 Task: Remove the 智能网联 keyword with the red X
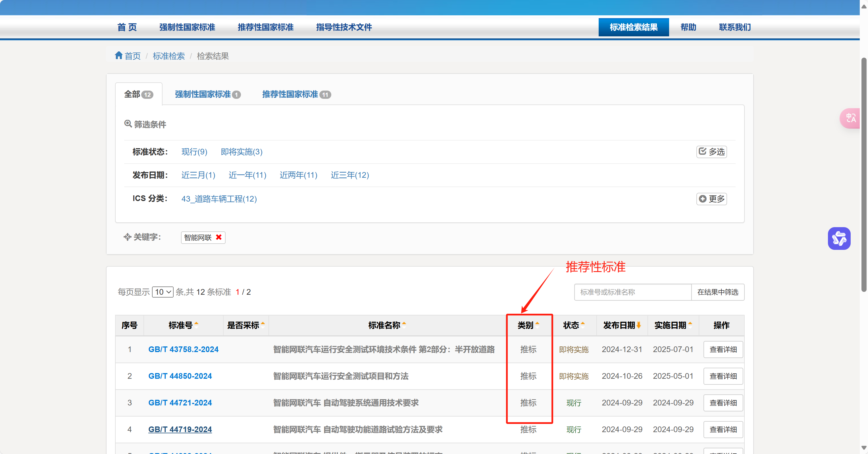219,237
